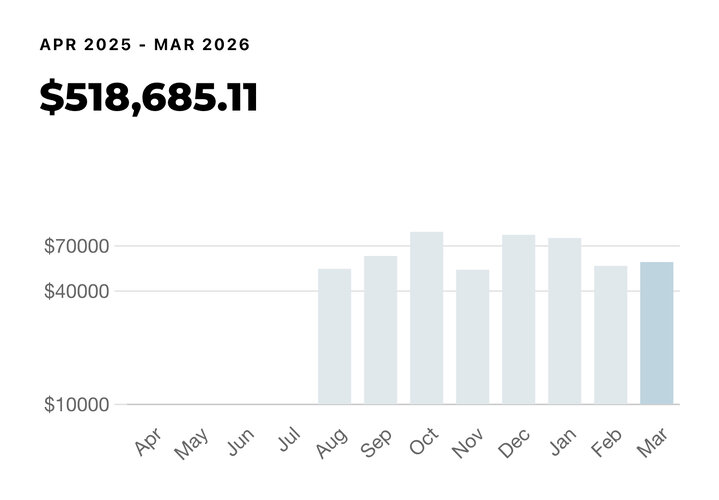Select the September bar in the chart

[x=380, y=330]
